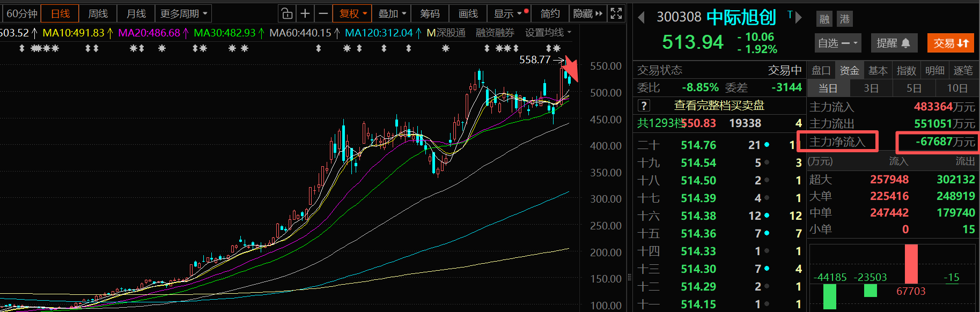This screenshot has width=980, height=312.
Task: Select the 5日 capital flow range
Action: pos(914,88)
